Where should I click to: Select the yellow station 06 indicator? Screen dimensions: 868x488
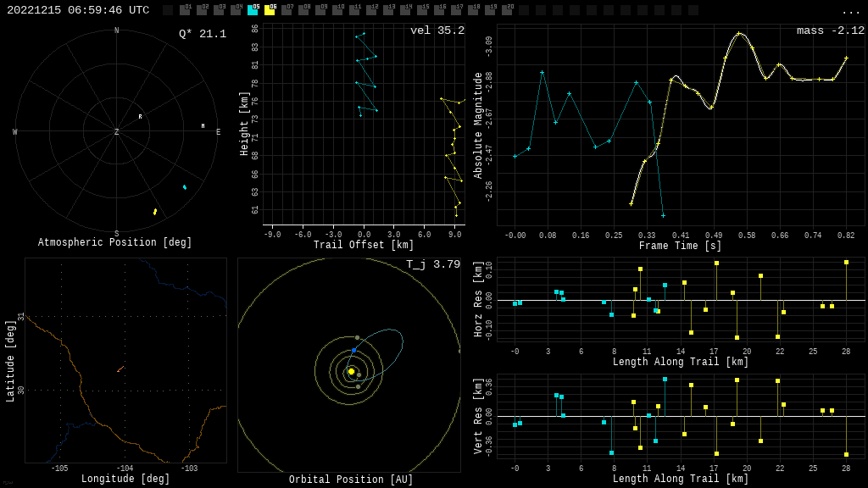[x=270, y=10]
